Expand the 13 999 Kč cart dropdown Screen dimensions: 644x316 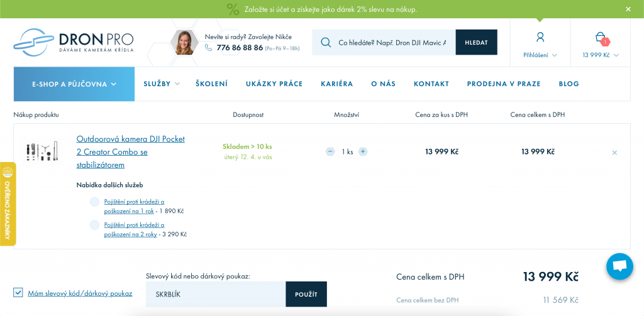pyautogui.click(x=601, y=55)
